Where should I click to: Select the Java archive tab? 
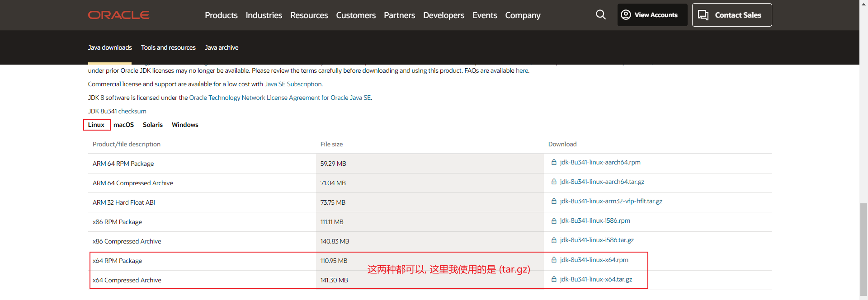pyautogui.click(x=222, y=47)
